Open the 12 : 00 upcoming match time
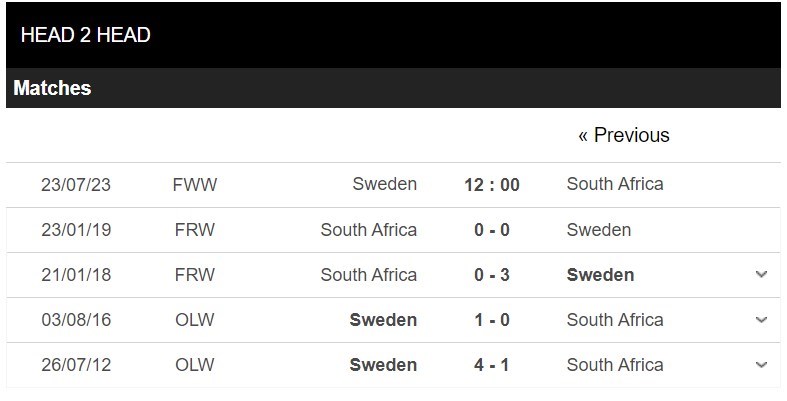The width and height of the screenshot is (787, 401). [x=492, y=185]
